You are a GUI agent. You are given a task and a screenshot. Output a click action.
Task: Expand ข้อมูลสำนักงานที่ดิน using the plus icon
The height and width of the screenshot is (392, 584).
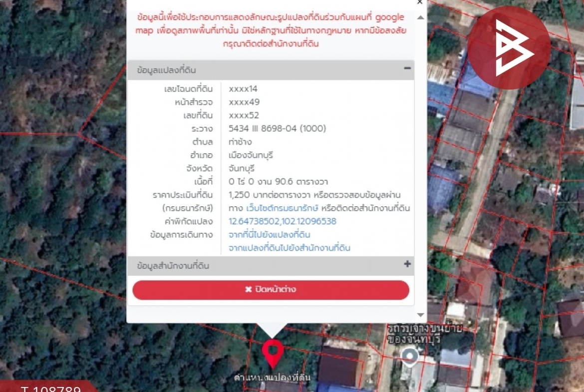click(407, 264)
